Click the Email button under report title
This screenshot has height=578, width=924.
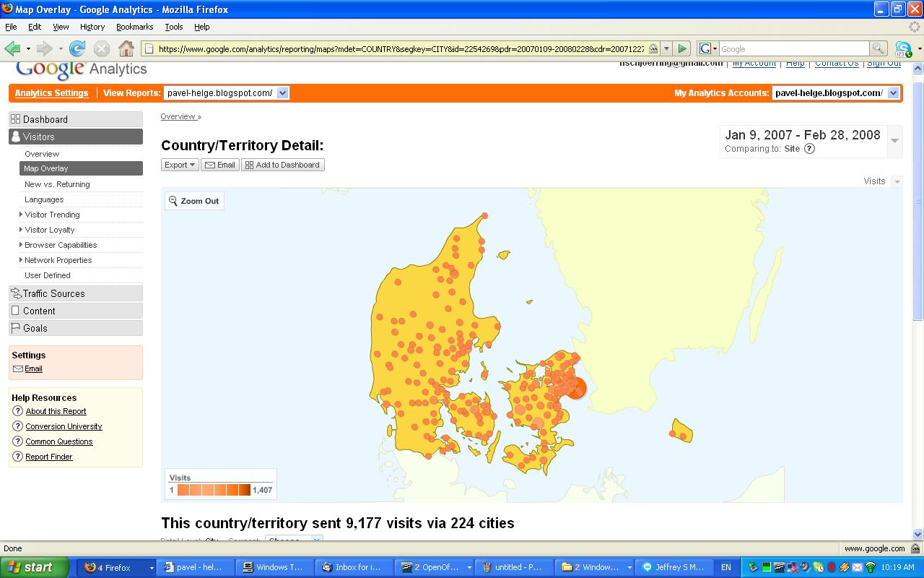point(220,165)
